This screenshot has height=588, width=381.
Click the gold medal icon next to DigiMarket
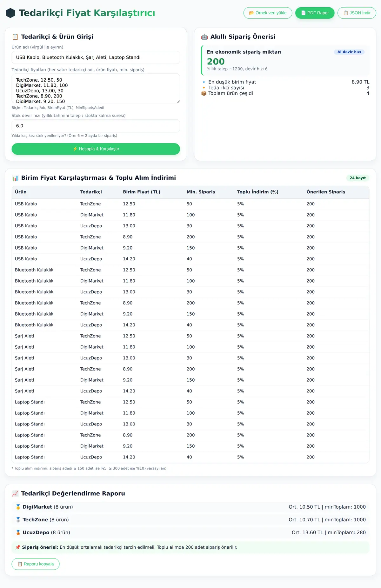point(18,507)
